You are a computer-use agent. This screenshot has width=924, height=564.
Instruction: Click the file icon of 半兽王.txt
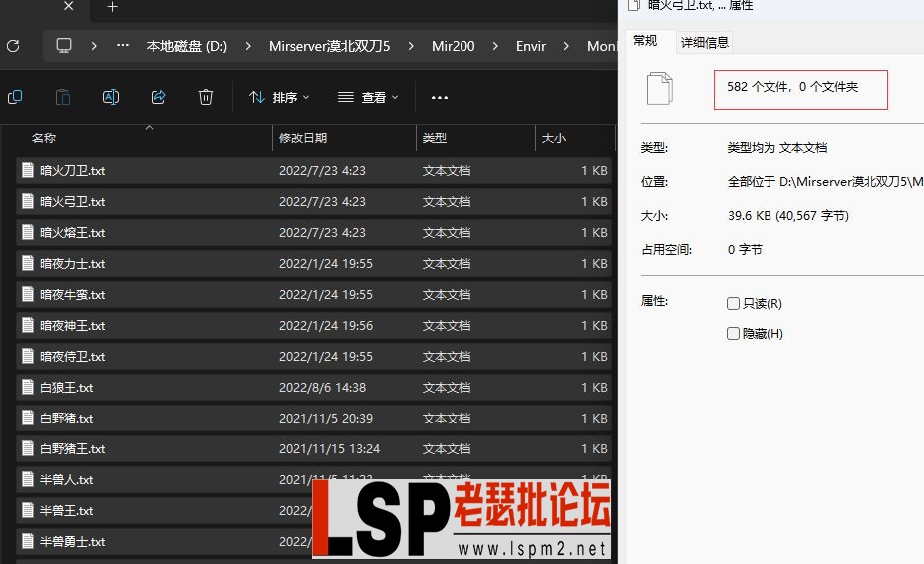[x=28, y=510]
